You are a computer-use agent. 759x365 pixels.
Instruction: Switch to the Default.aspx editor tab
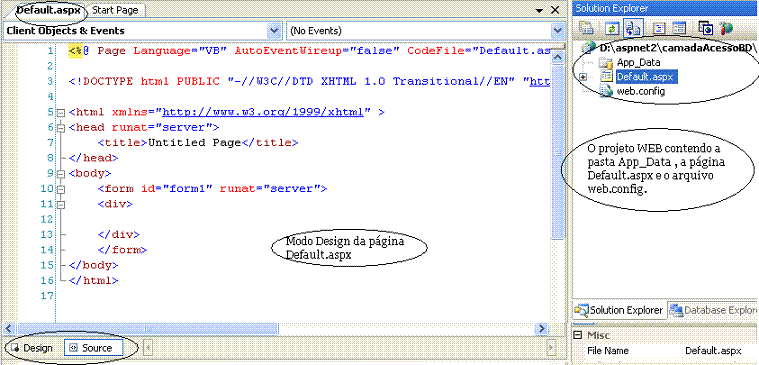point(48,10)
